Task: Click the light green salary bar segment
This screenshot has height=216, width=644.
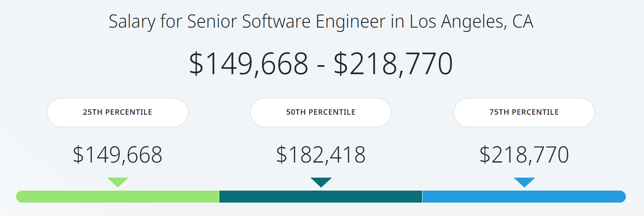Action: point(117,197)
